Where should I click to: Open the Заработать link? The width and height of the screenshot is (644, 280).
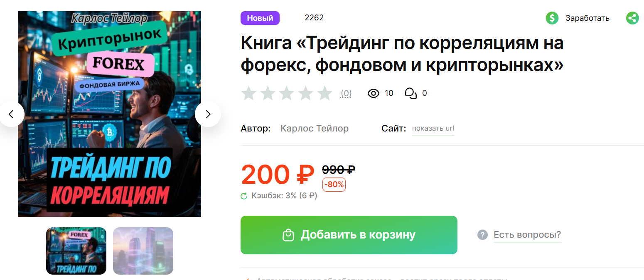click(587, 18)
